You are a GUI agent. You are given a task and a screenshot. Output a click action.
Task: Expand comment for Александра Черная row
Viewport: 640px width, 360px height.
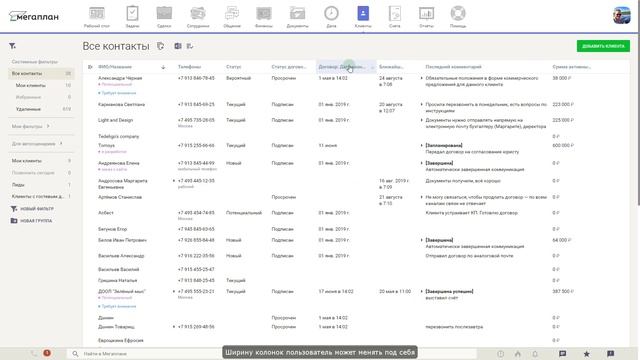pyautogui.click(x=422, y=78)
